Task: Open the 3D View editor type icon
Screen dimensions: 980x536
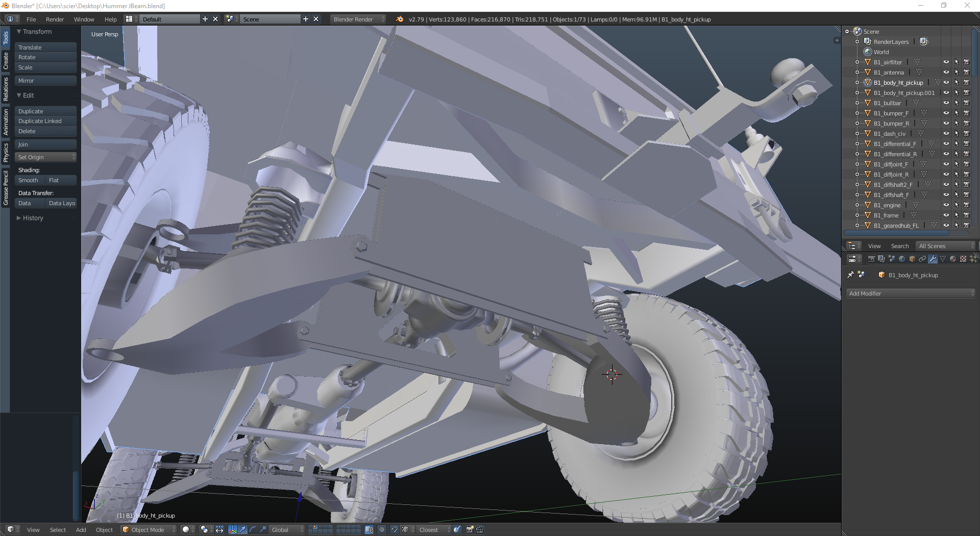Action: click(x=12, y=530)
